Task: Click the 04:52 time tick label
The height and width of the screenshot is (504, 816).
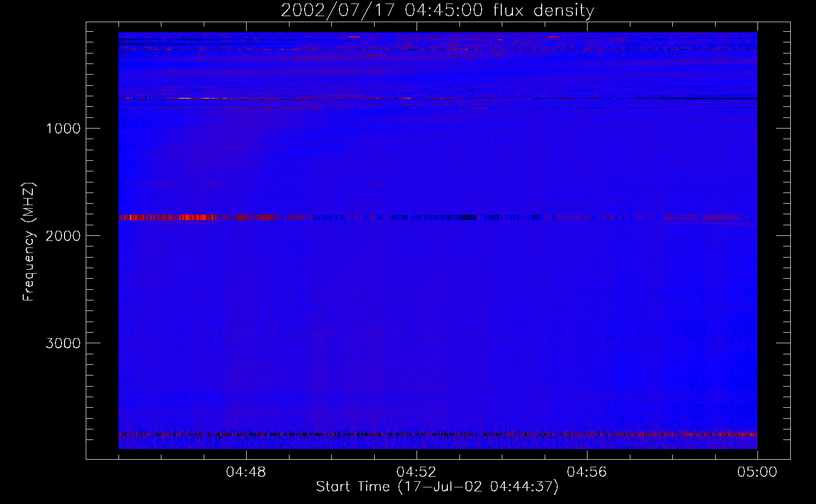Action: tap(417, 472)
